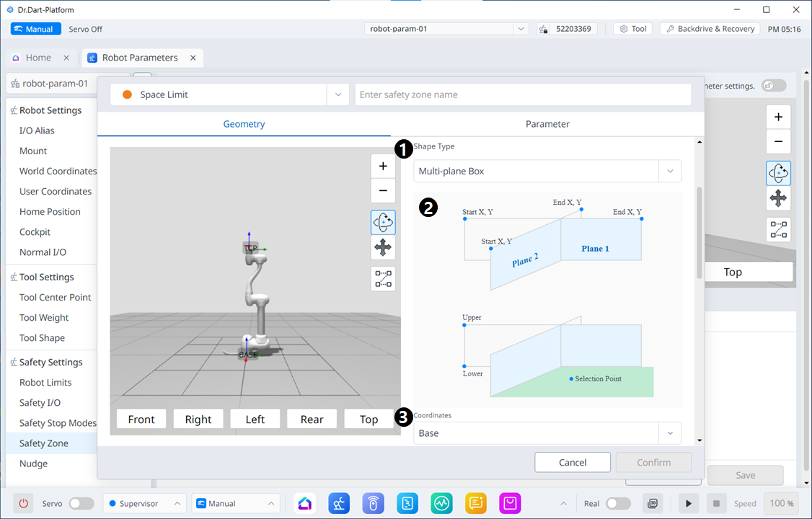Click the red power icon in bottom bar
Viewport: 812px width, 519px height.
23,503
